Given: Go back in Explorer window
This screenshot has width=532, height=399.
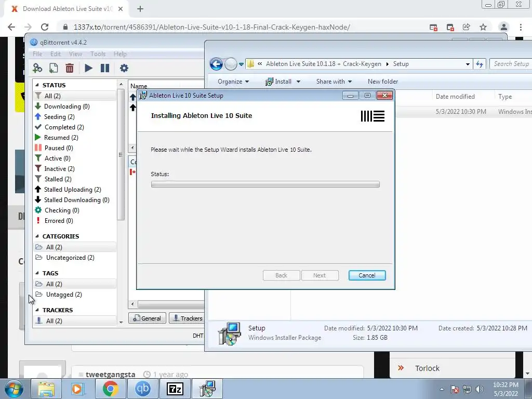Looking at the screenshot, I should [x=216, y=64].
